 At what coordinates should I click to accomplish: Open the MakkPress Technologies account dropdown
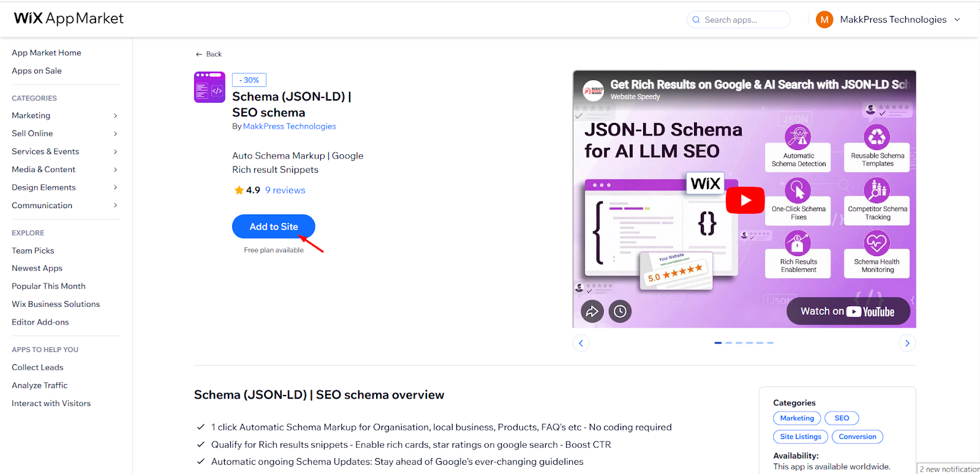pyautogui.click(x=957, y=20)
